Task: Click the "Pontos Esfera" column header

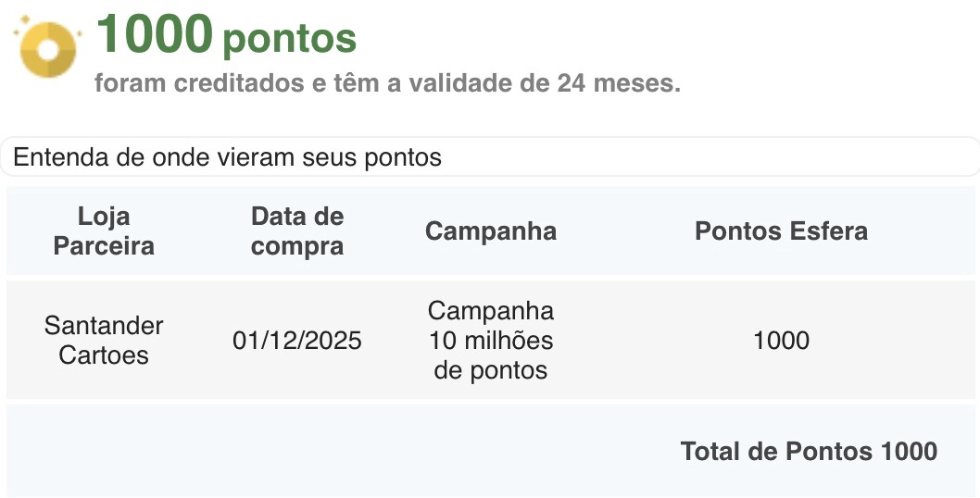Action: (x=781, y=231)
